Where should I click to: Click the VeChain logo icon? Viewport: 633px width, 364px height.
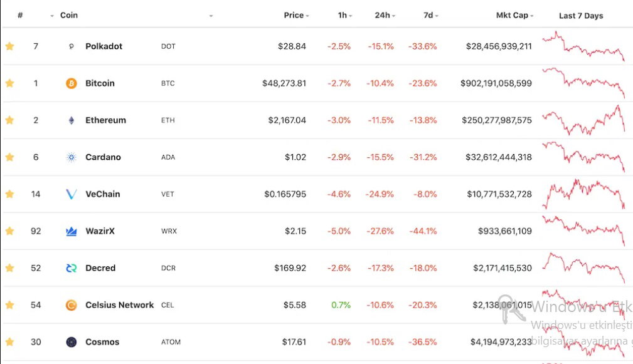pyautogui.click(x=72, y=194)
